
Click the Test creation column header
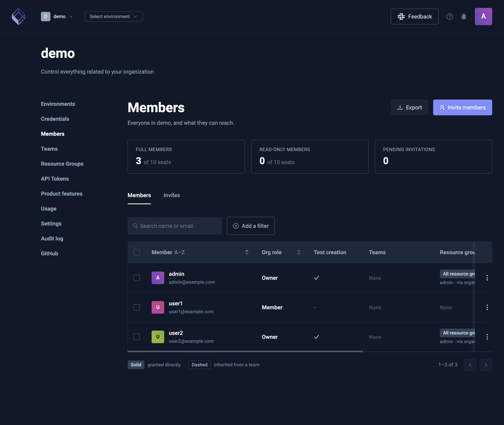click(330, 252)
